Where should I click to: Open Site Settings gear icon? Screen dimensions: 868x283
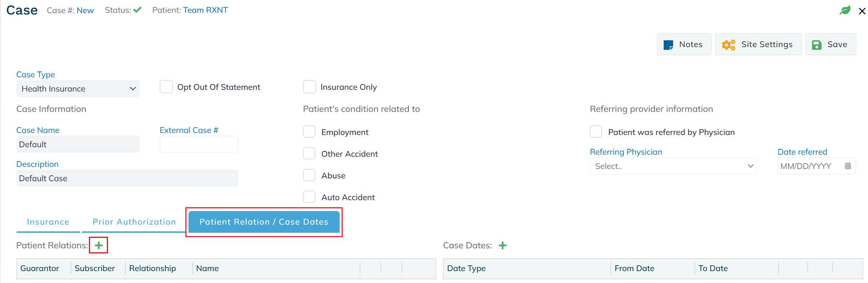[728, 45]
